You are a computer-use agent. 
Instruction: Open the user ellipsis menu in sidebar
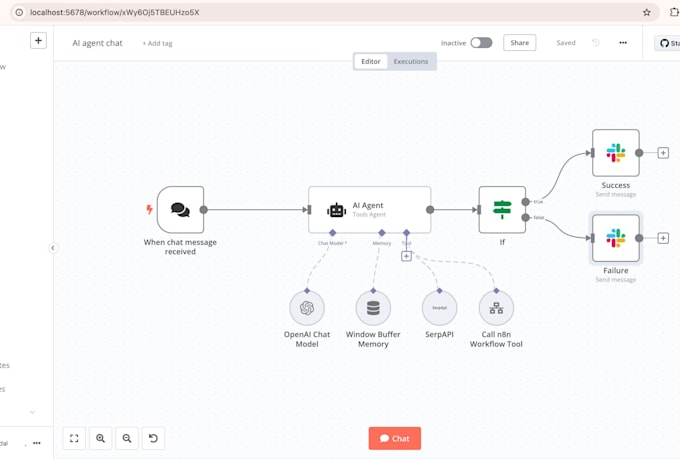(x=37, y=443)
